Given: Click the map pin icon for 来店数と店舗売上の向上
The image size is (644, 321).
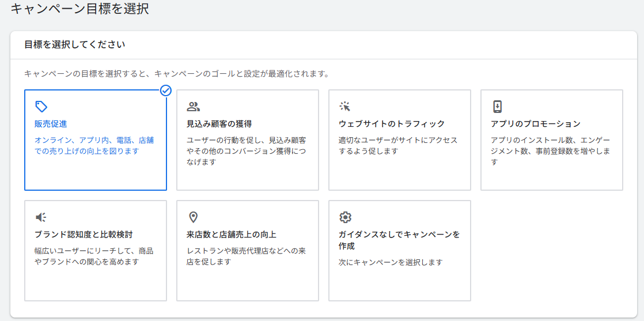Looking at the screenshot, I should (x=193, y=217).
